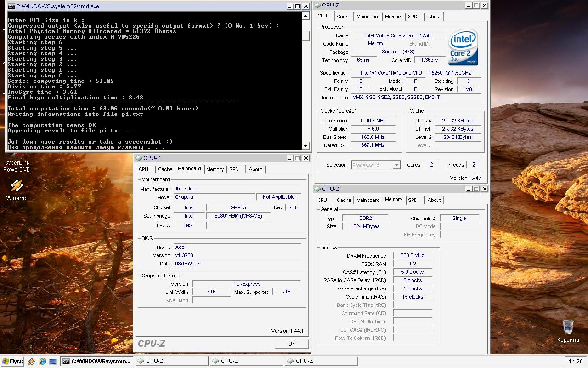This screenshot has width=588, height=368.
Task: Open the Processor #1 selection dropdown
Action: (376, 165)
